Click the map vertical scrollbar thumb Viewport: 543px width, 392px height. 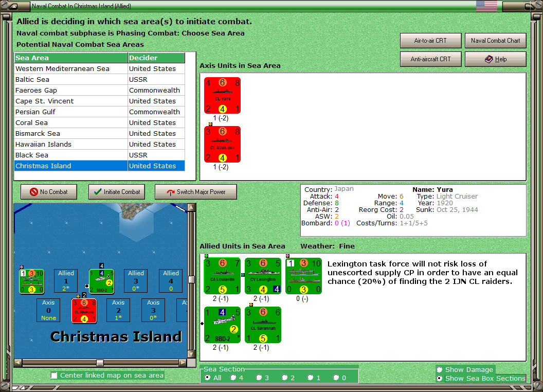point(191,279)
